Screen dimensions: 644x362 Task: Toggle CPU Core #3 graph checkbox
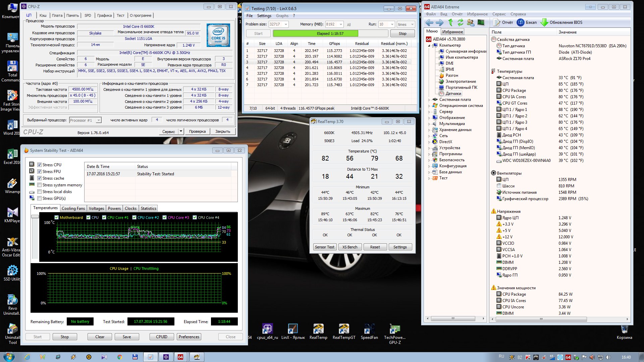[x=165, y=218]
